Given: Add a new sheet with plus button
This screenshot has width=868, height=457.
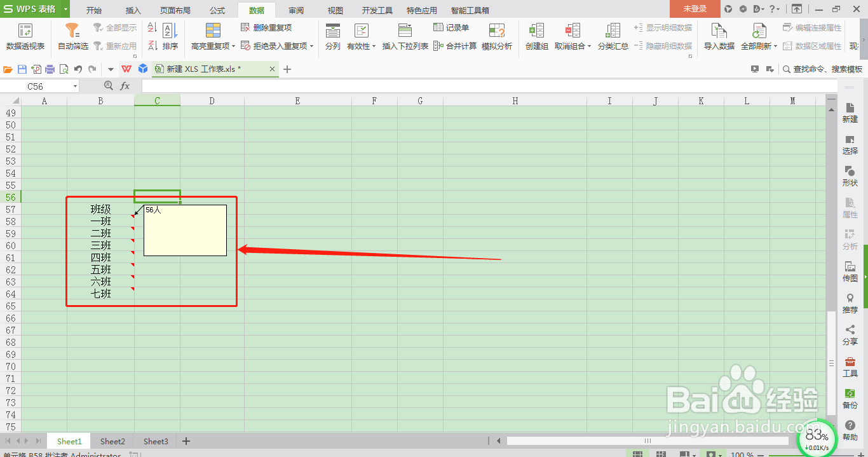Looking at the screenshot, I should pos(186,441).
